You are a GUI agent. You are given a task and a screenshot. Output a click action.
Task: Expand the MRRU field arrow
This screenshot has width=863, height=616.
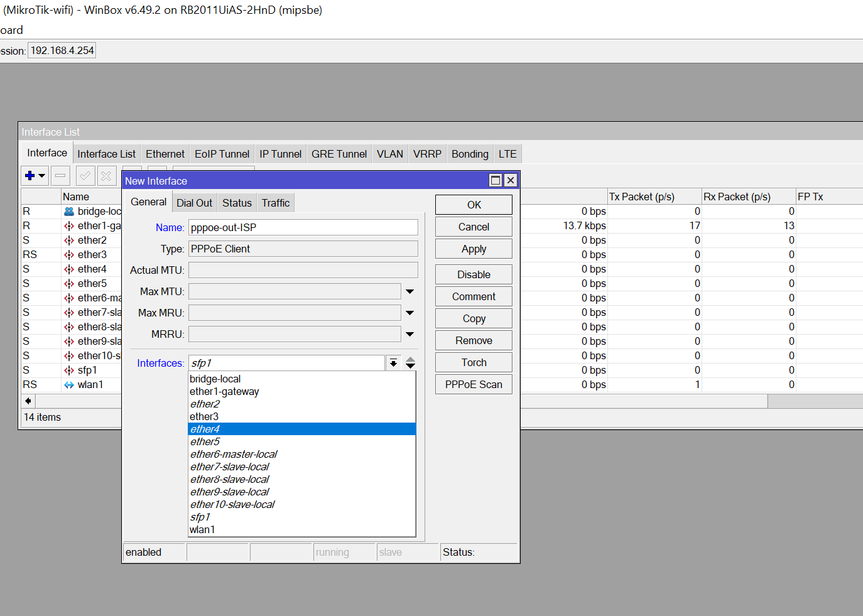(410, 334)
